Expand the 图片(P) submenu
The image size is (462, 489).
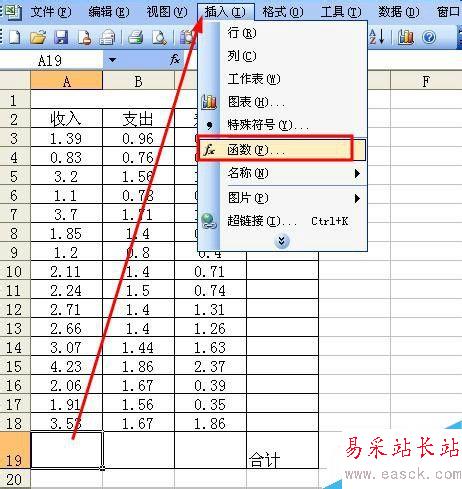click(x=282, y=198)
